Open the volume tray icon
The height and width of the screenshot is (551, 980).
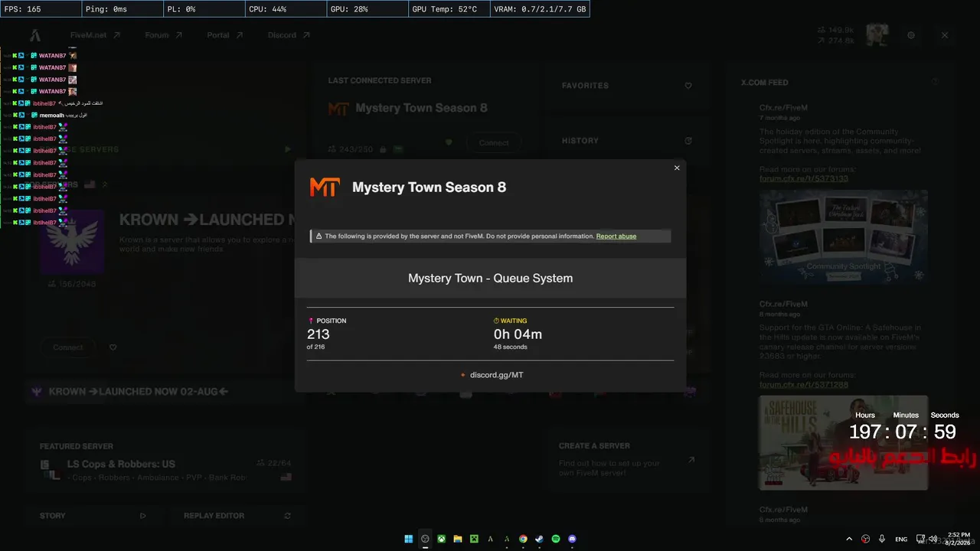point(933,539)
